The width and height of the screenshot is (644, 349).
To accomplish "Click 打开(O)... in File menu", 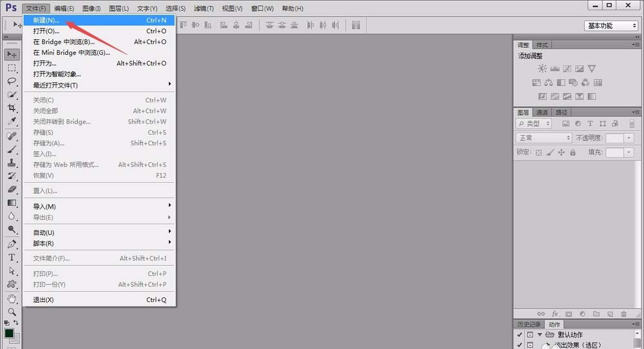I will pos(99,31).
